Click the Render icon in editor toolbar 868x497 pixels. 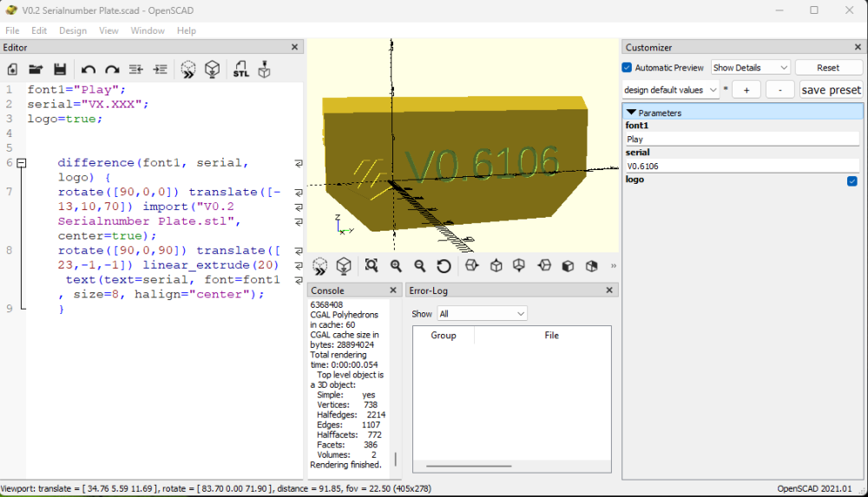[212, 69]
